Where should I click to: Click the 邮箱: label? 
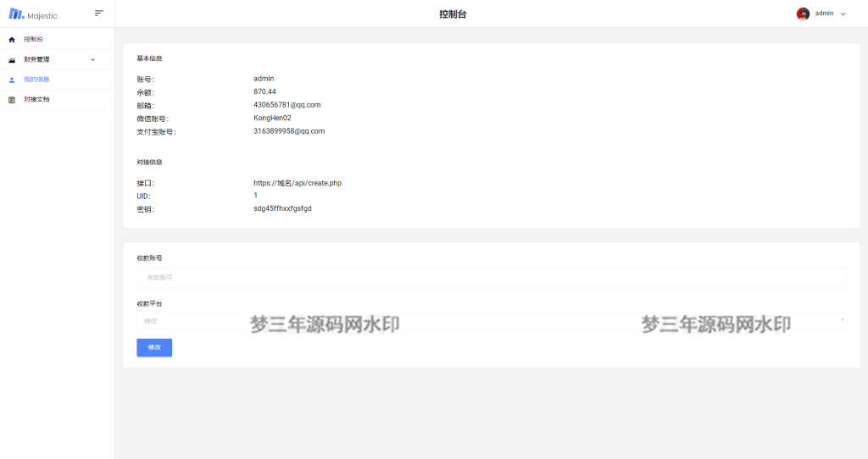click(146, 106)
